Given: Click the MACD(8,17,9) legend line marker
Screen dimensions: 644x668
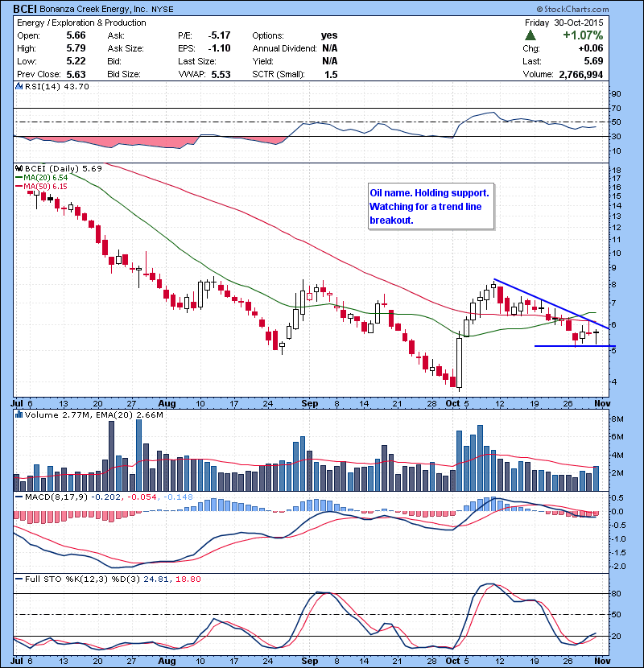Looking at the screenshot, I should click(19, 497).
